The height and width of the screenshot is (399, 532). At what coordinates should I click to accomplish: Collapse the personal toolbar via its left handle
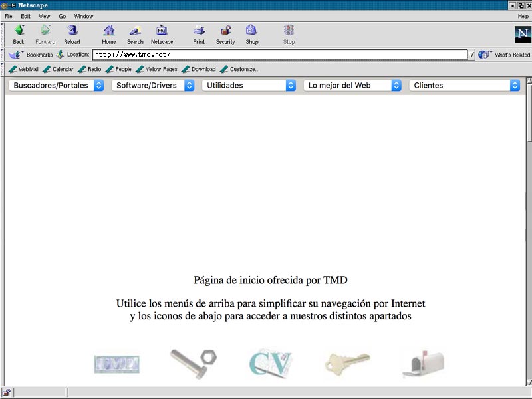pos(3,69)
